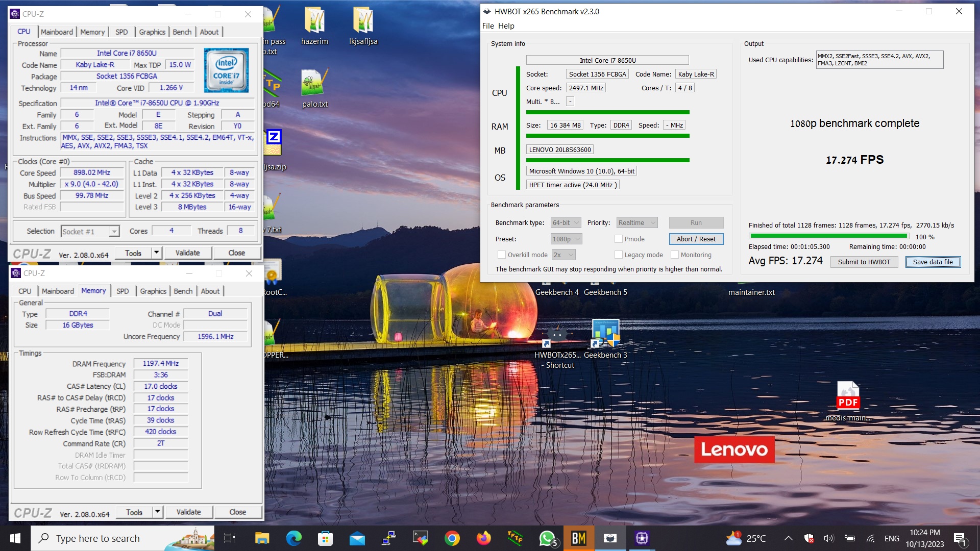Screen dimensions: 980x551
Task: Open Help menu in HWBOT x265
Action: [506, 26]
